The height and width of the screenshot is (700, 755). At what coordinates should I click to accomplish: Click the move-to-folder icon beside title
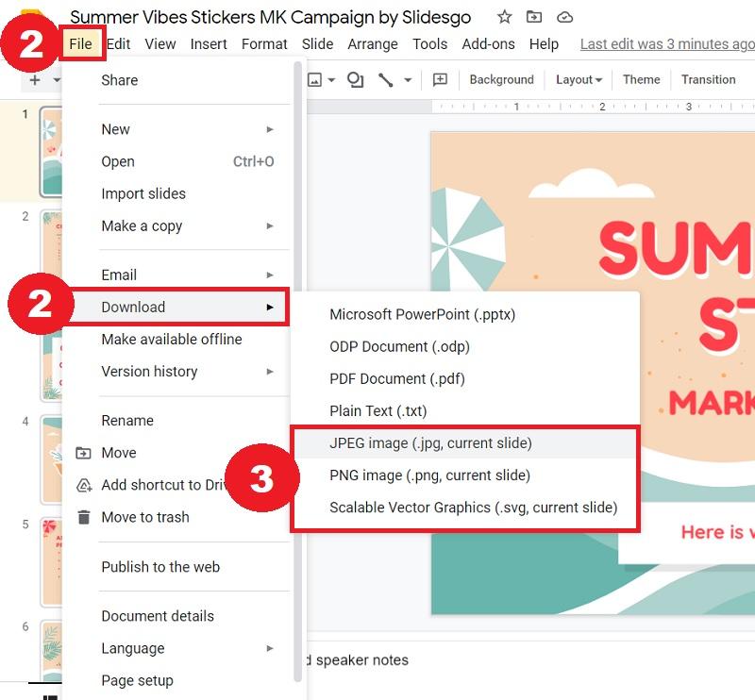tap(533, 17)
